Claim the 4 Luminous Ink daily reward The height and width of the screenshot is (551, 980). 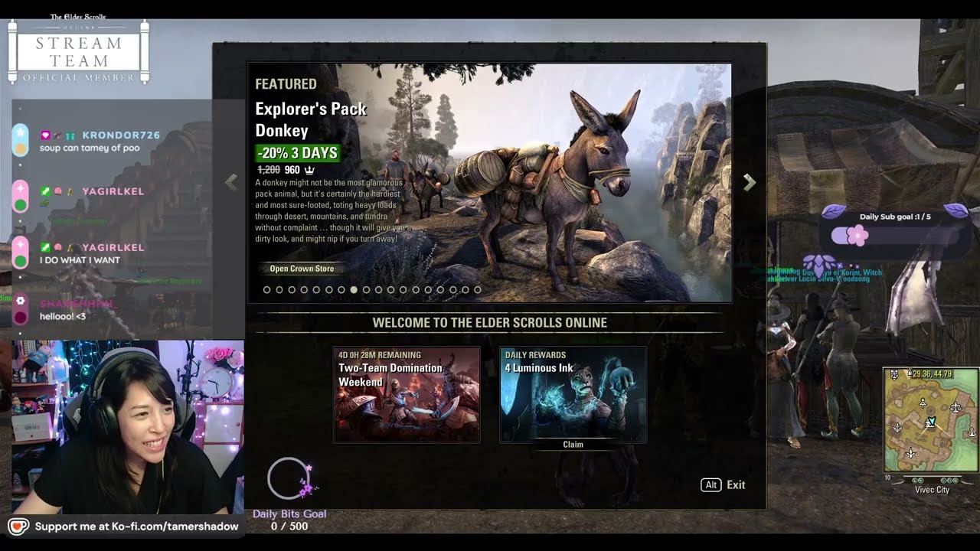pyautogui.click(x=573, y=445)
